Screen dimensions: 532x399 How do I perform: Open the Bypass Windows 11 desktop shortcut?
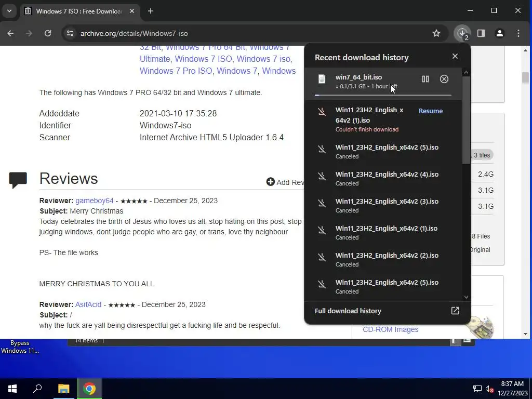tap(20, 347)
